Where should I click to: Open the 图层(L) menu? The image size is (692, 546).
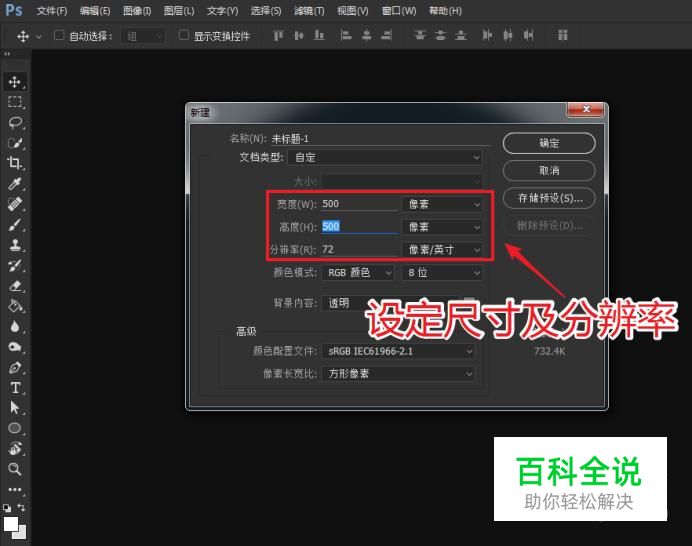click(x=179, y=11)
